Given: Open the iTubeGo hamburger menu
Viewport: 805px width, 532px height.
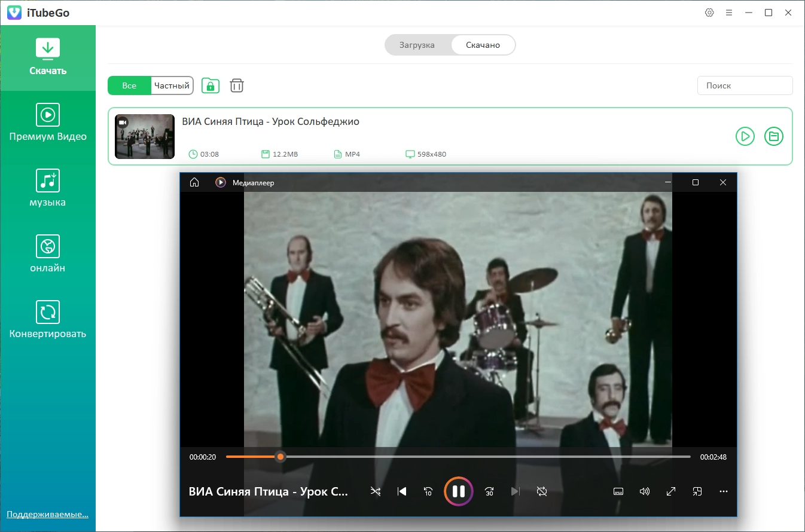Looking at the screenshot, I should click(729, 13).
